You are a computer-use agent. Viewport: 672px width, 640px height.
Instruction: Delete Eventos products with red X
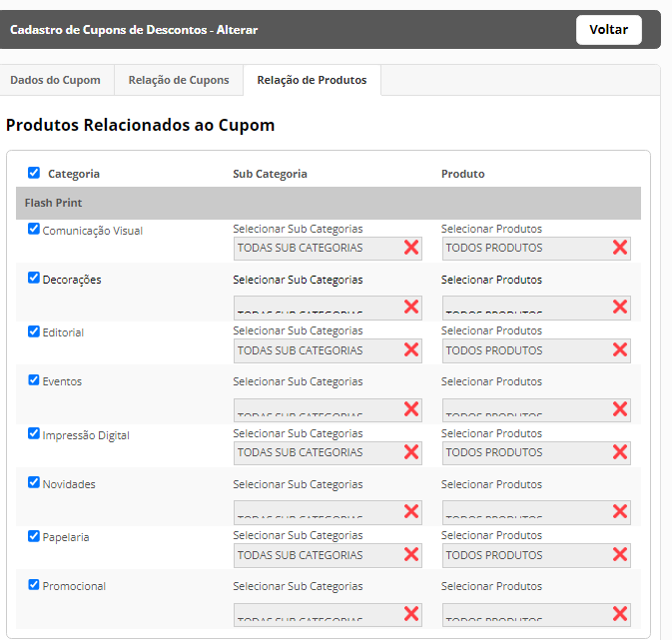(x=620, y=409)
